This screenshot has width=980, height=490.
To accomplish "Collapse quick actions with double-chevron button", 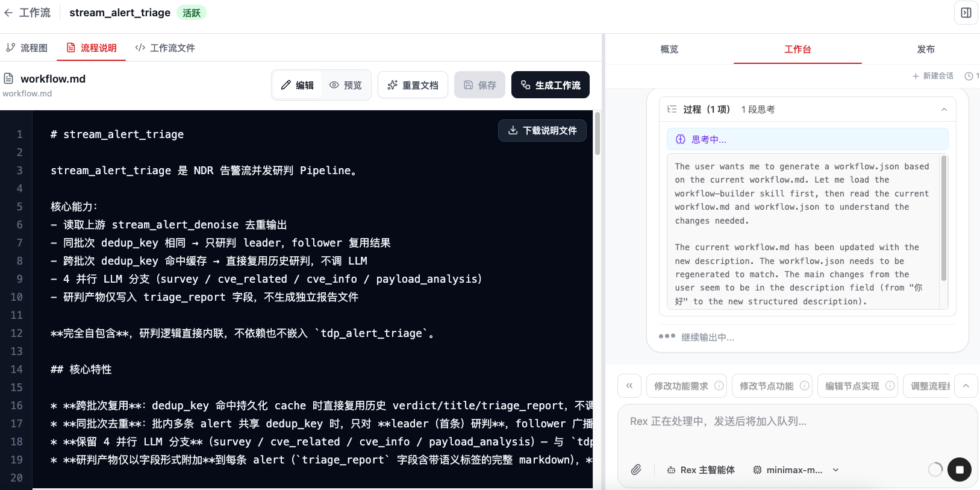I will click(x=629, y=386).
